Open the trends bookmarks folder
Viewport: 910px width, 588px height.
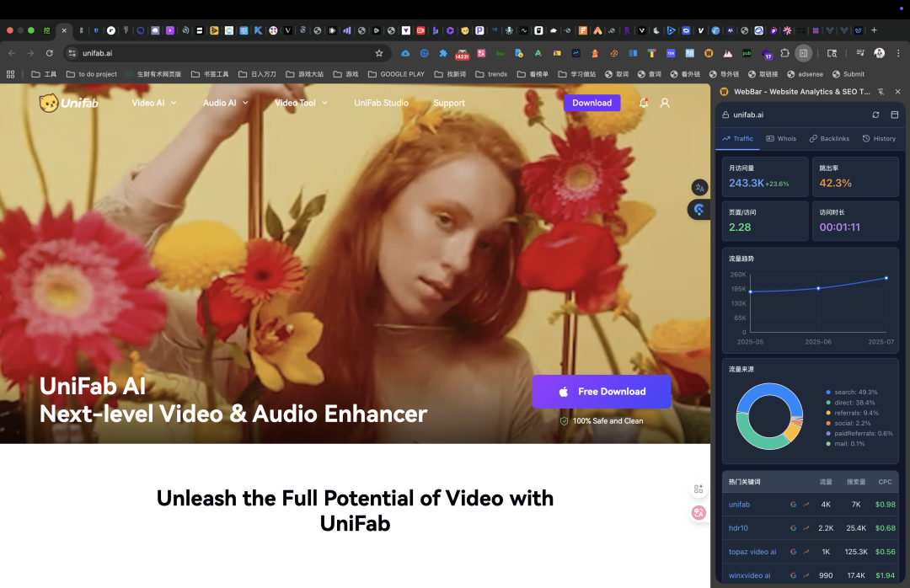click(x=491, y=74)
